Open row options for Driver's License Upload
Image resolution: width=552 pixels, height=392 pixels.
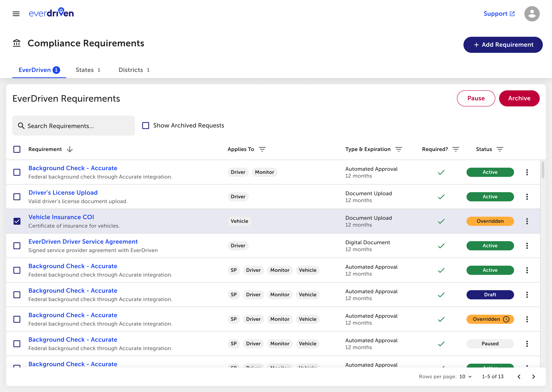coord(527,197)
